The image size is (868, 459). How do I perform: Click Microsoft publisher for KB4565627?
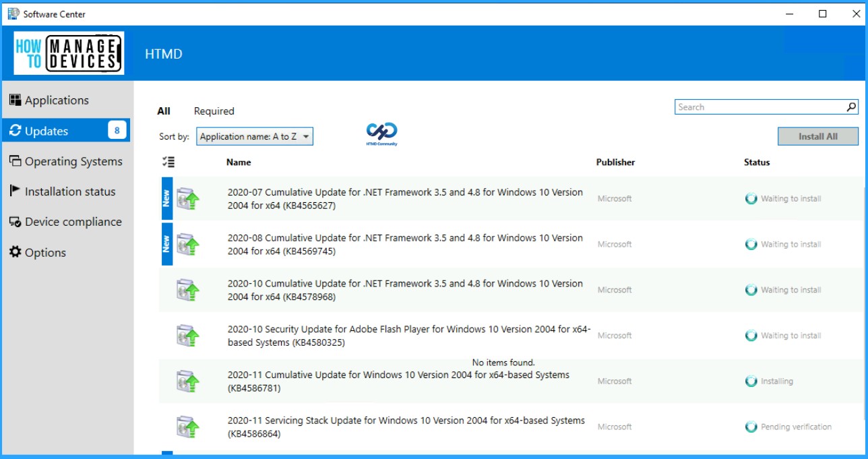(615, 199)
